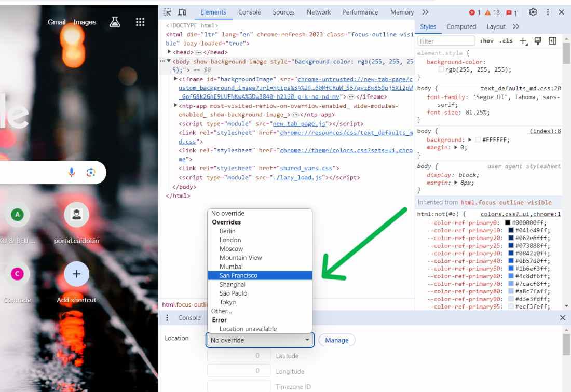The image size is (571, 392).
Task: Start voice search with microphone icon
Action: pos(72,172)
